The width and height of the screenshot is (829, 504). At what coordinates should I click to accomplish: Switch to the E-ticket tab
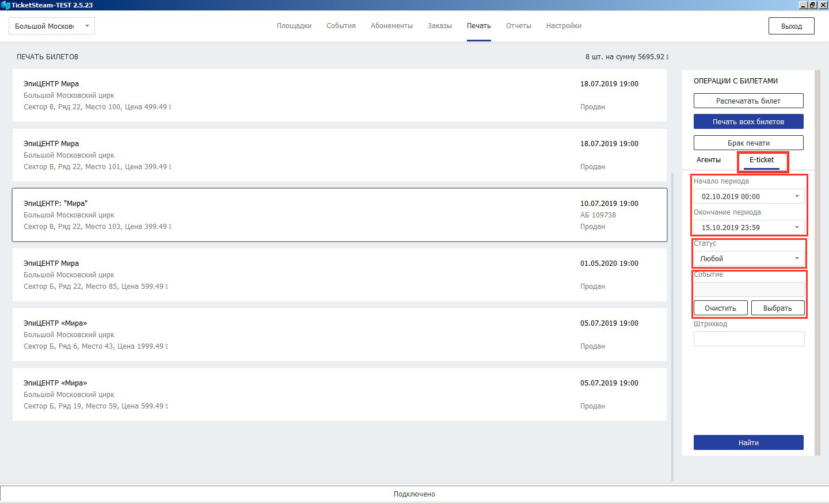click(x=762, y=160)
